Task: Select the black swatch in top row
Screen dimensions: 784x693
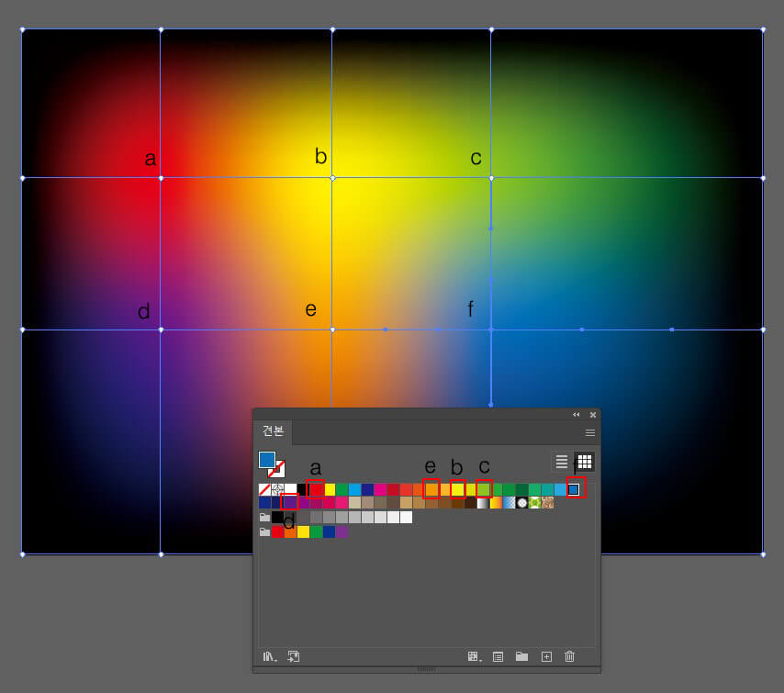Action: click(x=301, y=489)
